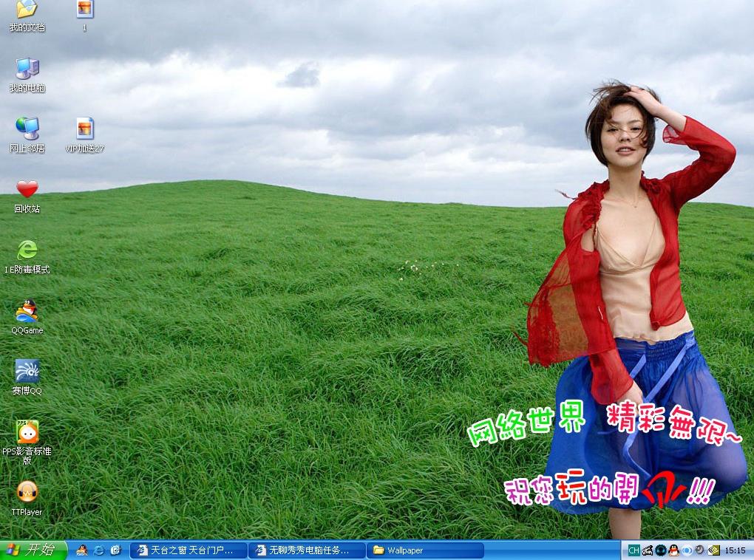This screenshot has height=560, width=754.
Task: Select the desktop file icon named 1
Action: (x=84, y=16)
